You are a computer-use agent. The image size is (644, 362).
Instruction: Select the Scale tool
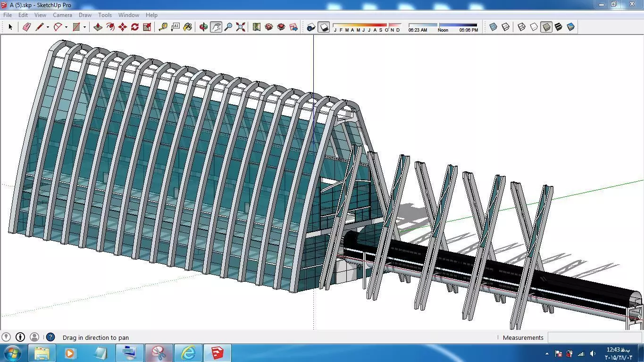(147, 27)
